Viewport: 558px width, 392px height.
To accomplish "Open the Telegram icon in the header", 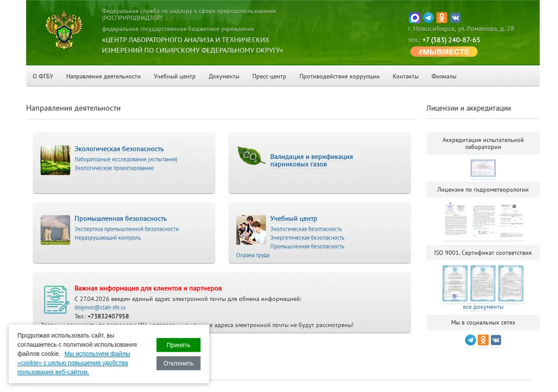I will (x=428, y=18).
